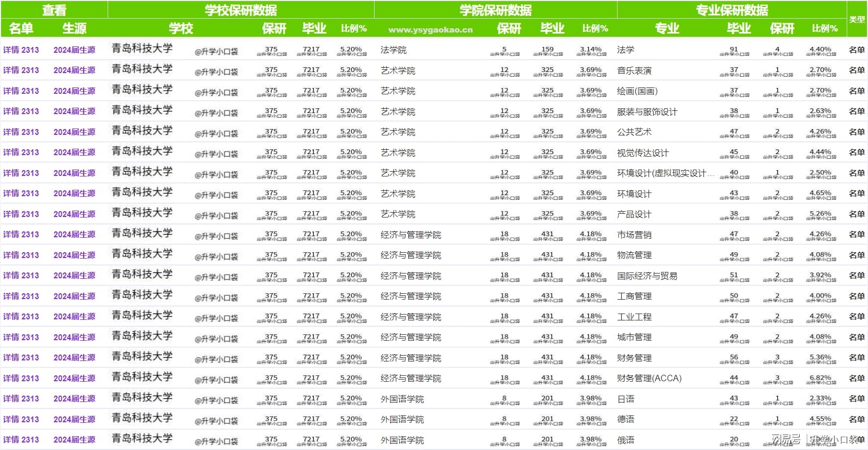
Task: Click the 环境设计(虚拟现实设计… truncated major cell
Action: [x=666, y=173]
